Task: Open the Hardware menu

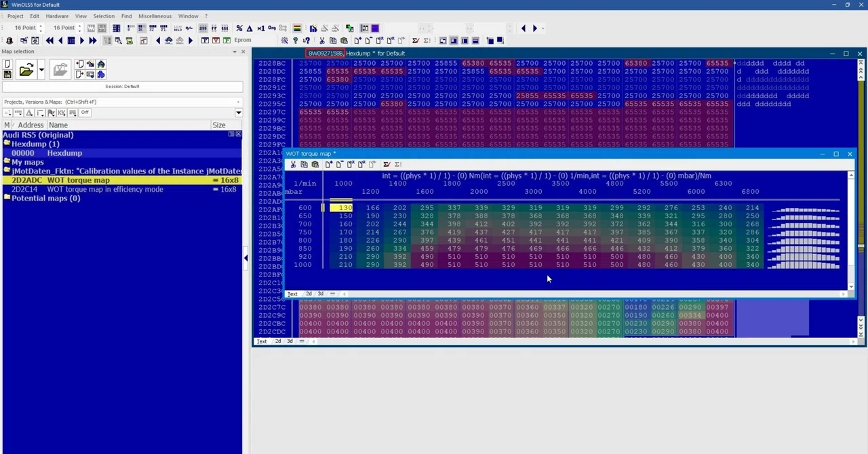Action: tap(57, 16)
